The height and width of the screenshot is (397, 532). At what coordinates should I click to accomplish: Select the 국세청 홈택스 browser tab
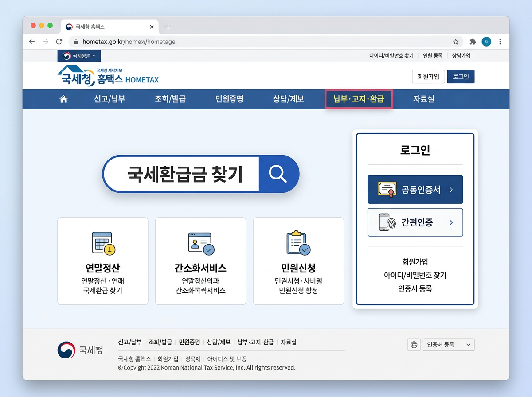110,27
